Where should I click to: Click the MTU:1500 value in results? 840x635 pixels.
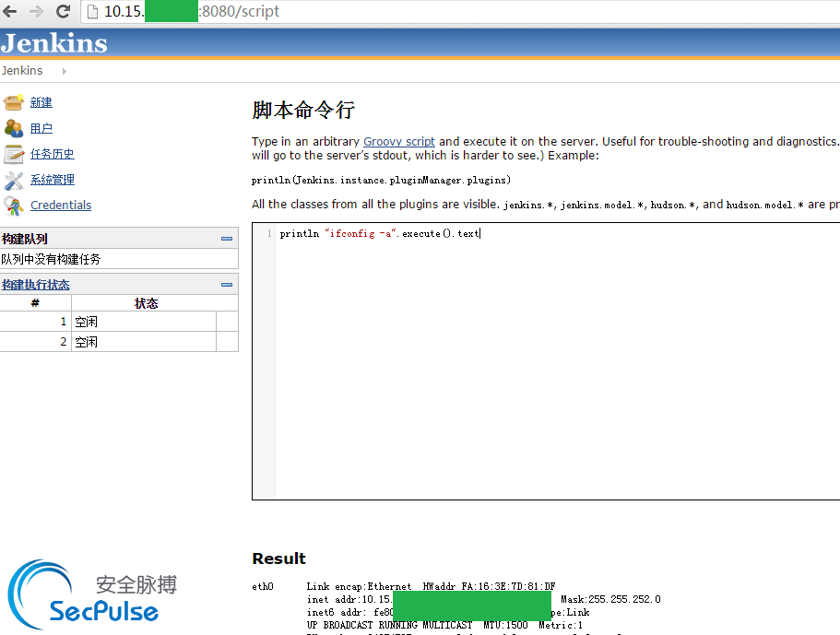pyautogui.click(x=505, y=625)
